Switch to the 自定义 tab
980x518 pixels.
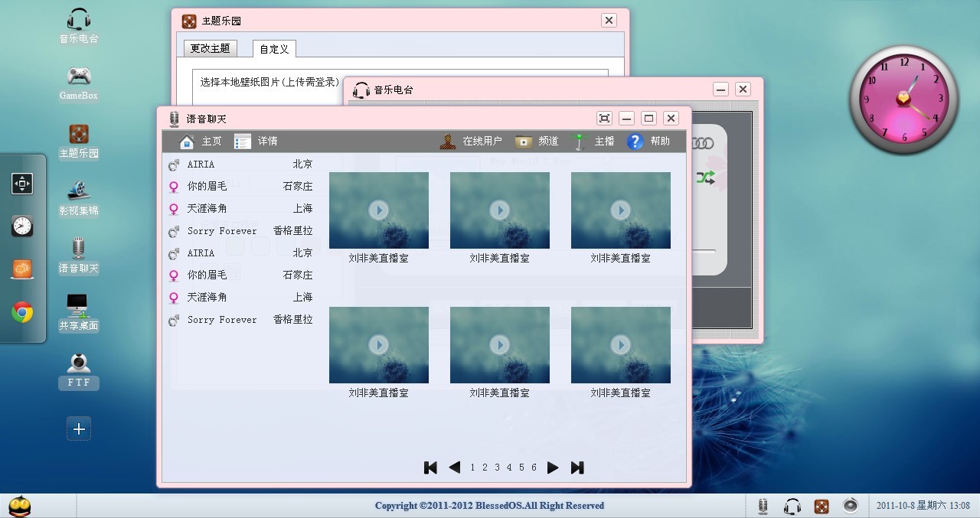(273, 48)
